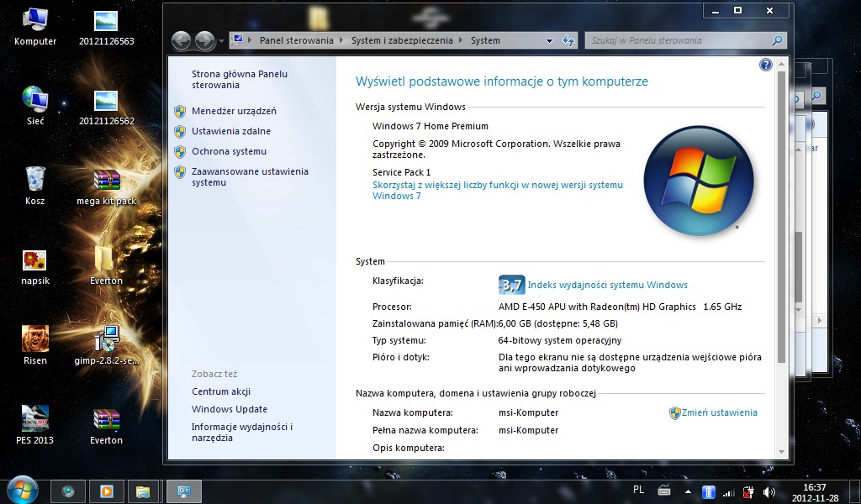
Task: Show hidden tray icons arrow
Action: pos(688,491)
